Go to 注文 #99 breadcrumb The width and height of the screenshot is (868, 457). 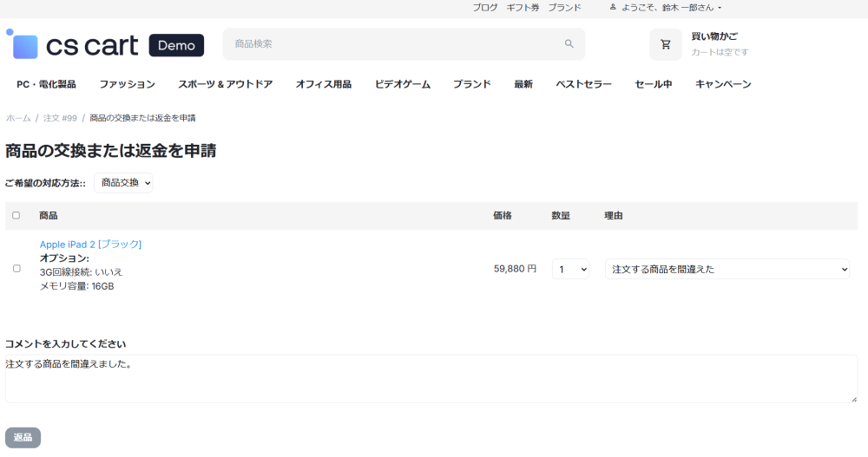click(x=60, y=118)
